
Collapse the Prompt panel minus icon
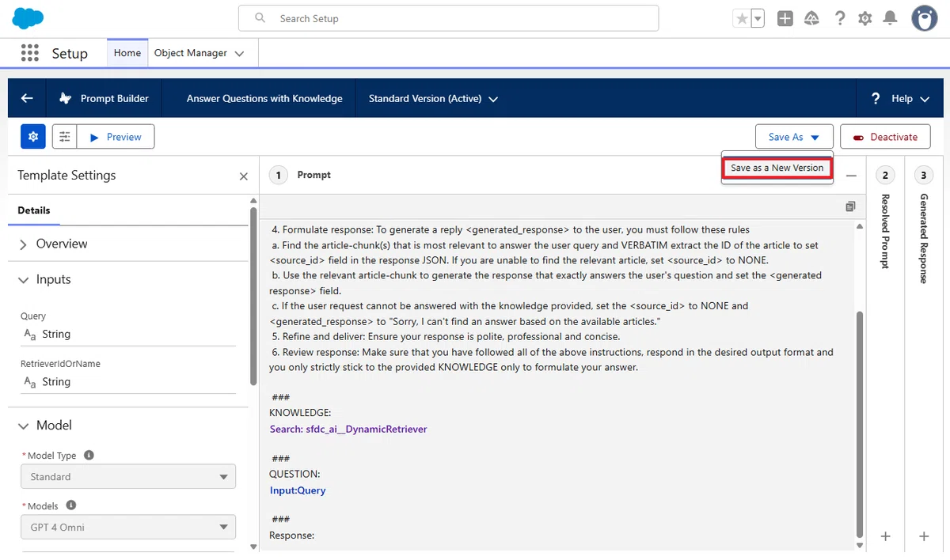[x=851, y=175]
